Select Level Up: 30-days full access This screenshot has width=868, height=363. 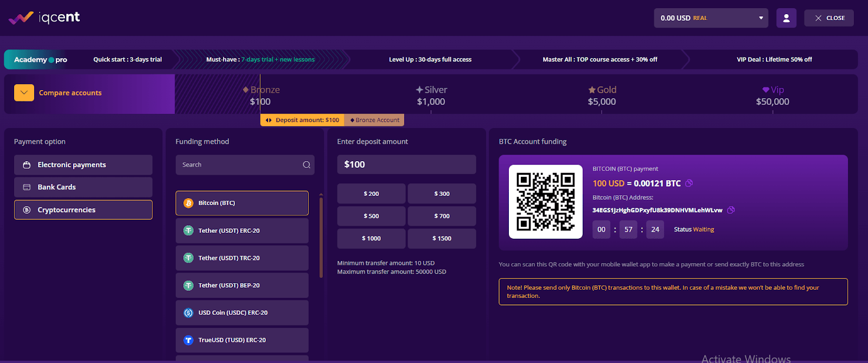pyautogui.click(x=430, y=60)
